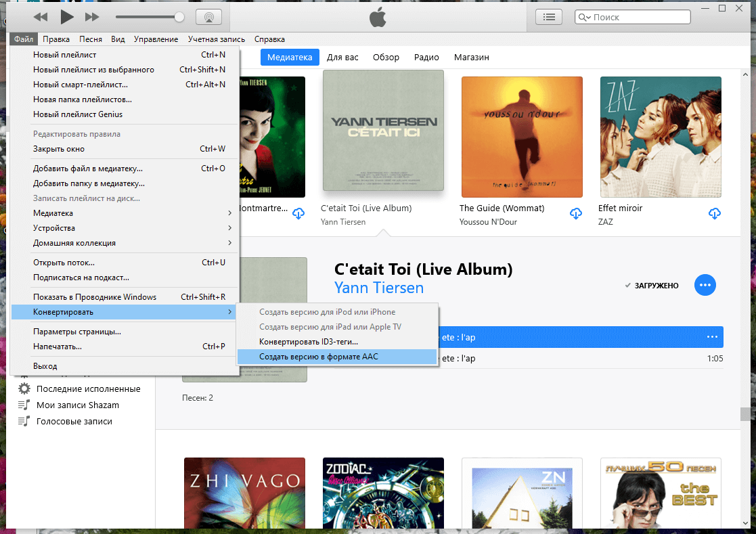756x534 pixels.
Task: Skip to the next track
Action: coord(93,17)
